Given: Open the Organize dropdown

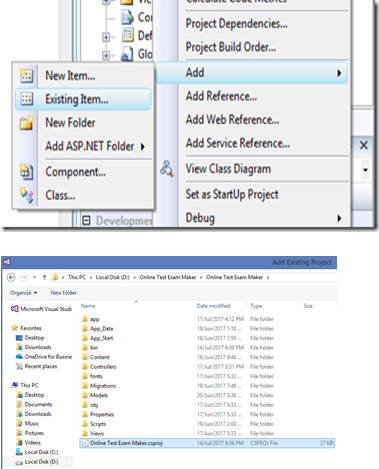Looking at the screenshot, I should coord(24,293).
